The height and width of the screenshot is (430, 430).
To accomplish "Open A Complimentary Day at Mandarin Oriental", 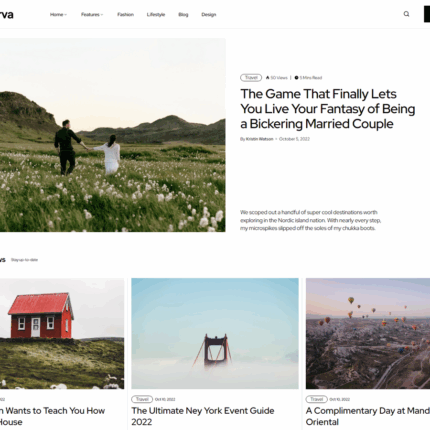I will 368,416.
